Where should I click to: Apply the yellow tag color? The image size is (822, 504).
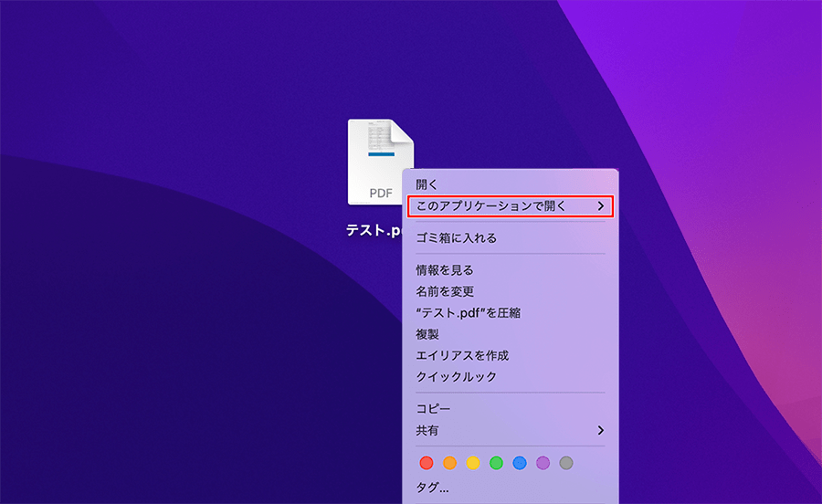click(473, 463)
